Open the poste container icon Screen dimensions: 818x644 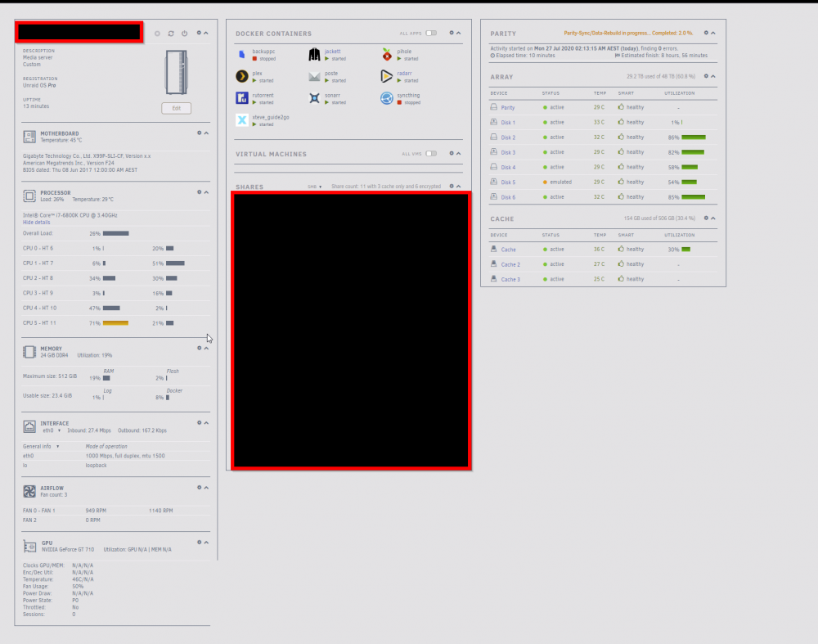tap(314, 76)
